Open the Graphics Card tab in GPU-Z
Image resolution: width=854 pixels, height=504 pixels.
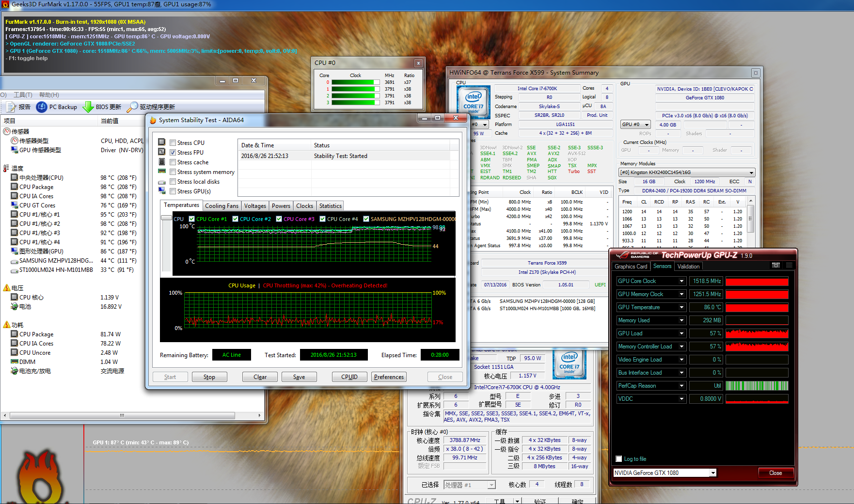point(631,267)
